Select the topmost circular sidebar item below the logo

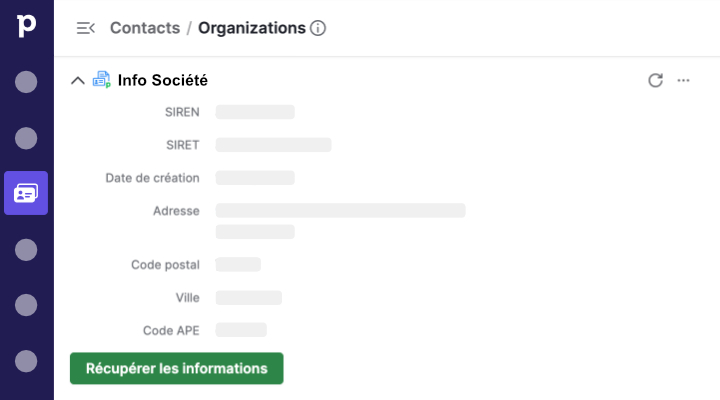[x=26, y=82]
